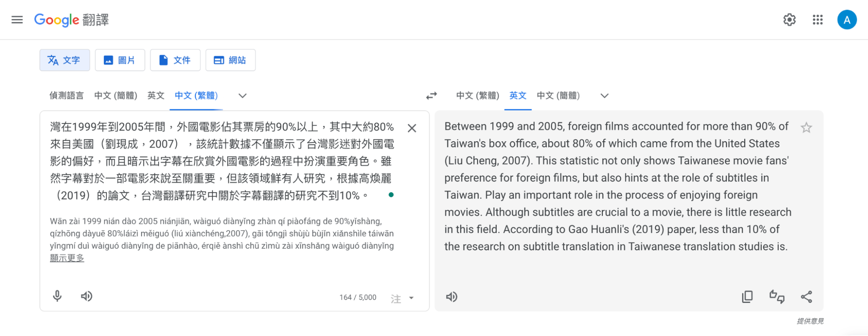
Task: Click the pinyin romanization text
Action: (x=222, y=233)
